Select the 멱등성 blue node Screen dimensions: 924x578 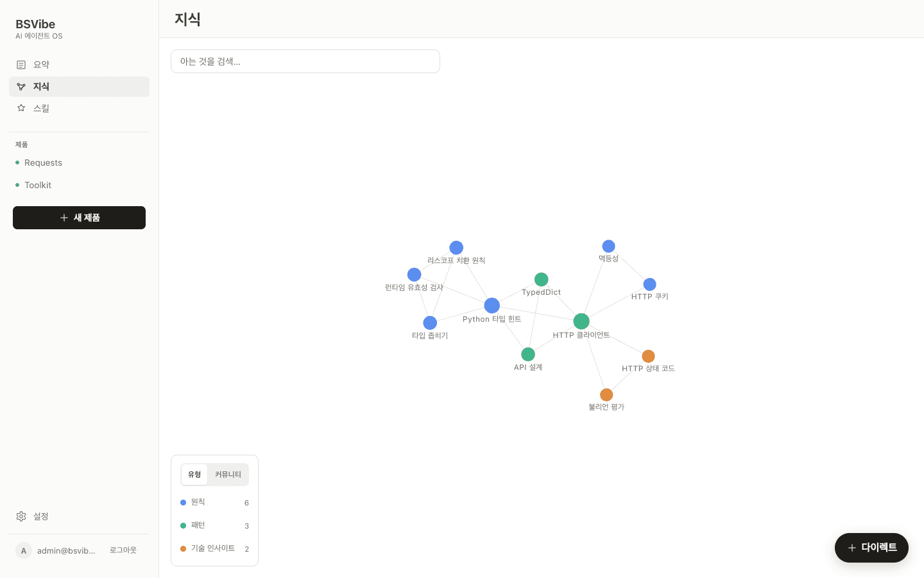(609, 246)
